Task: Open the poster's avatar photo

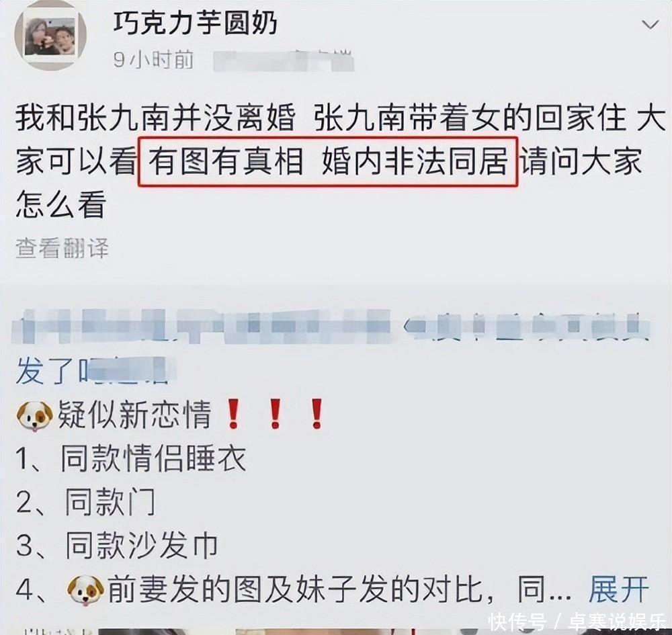Action: (50, 35)
